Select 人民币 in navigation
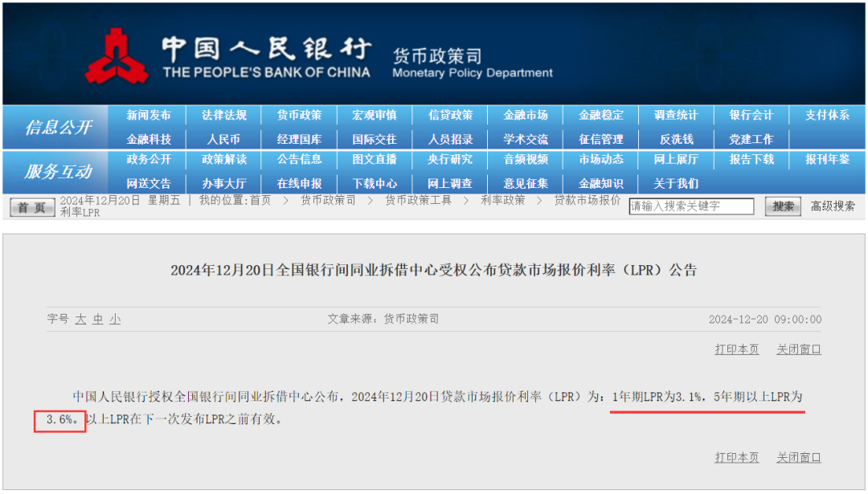This screenshot has height=494, width=868. pos(223,140)
